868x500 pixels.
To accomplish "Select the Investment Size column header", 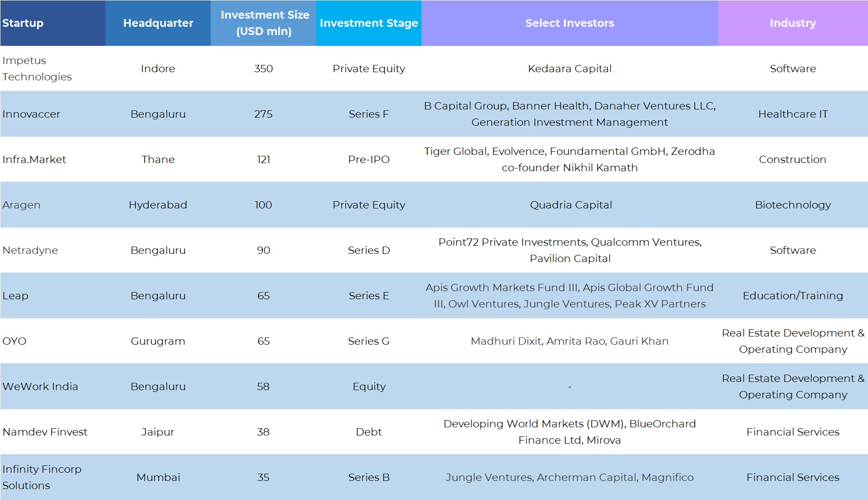I will 264,23.
